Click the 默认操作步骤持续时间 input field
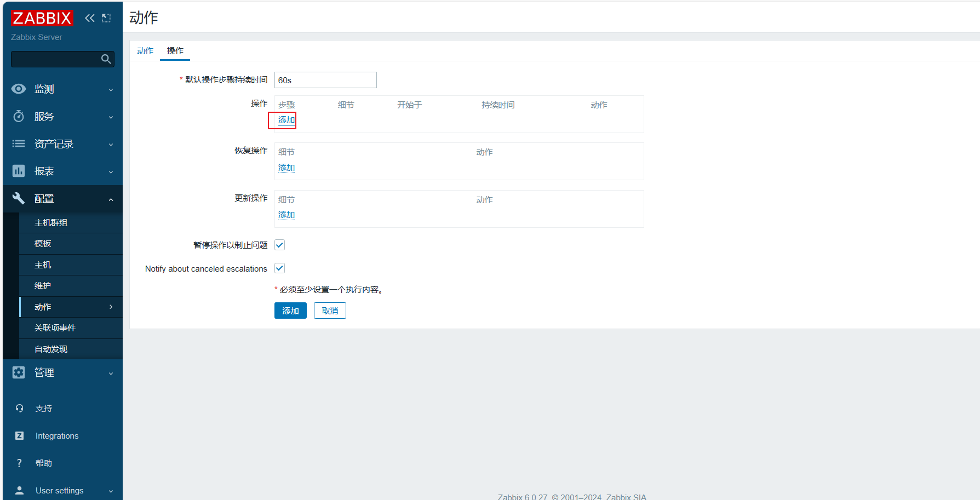980x500 pixels. (325, 80)
